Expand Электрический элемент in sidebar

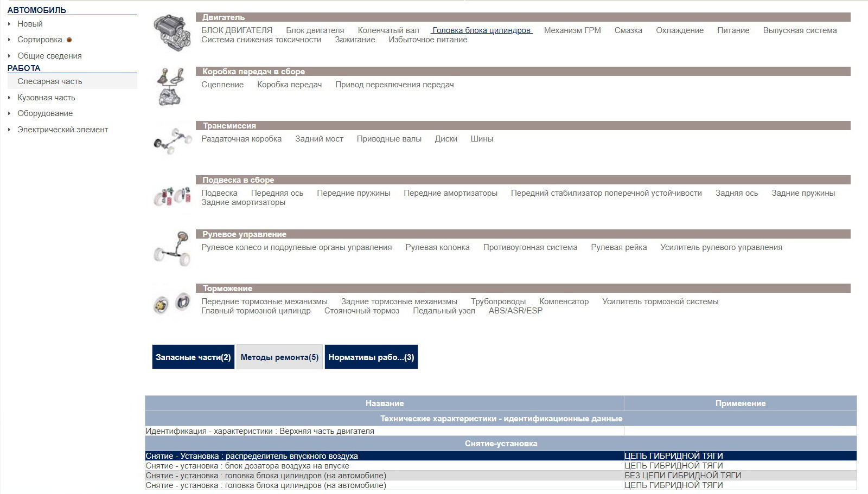9,130
